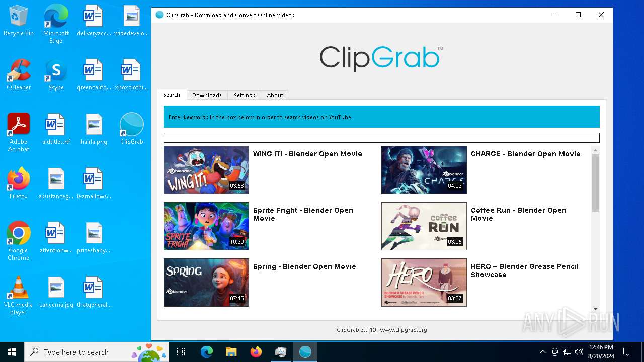Select the ClipGrab desktop shortcut
644x362 pixels.
131,130
